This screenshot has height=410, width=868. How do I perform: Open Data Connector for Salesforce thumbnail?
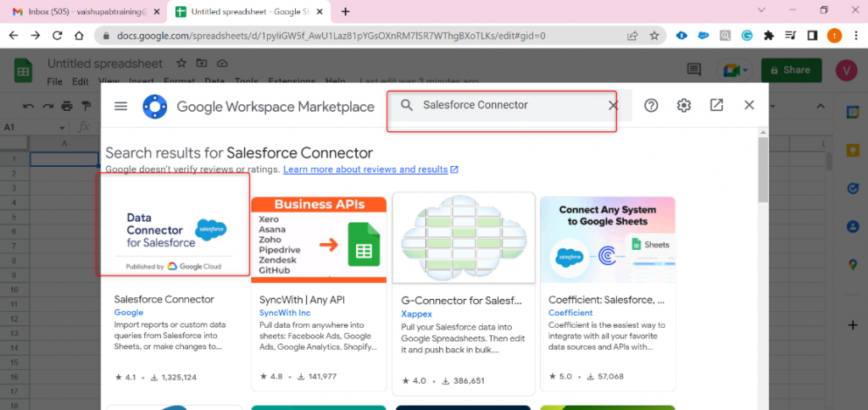click(x=174, y=236)
